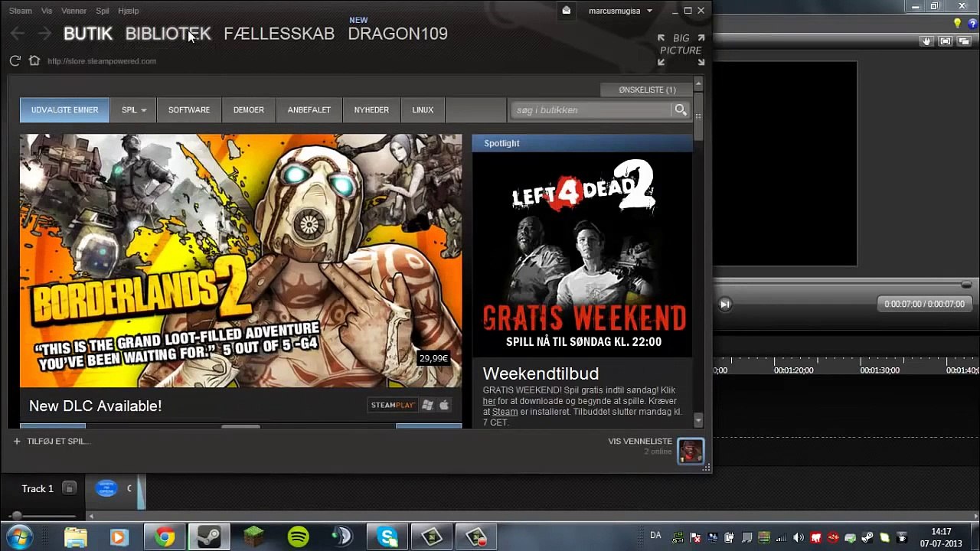Open the DEMOER store tab

[249, 110]
